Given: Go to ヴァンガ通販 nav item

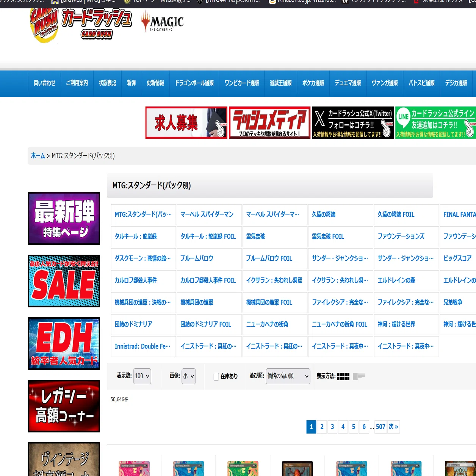Looking at the screenshot, I should click(385, 83).
